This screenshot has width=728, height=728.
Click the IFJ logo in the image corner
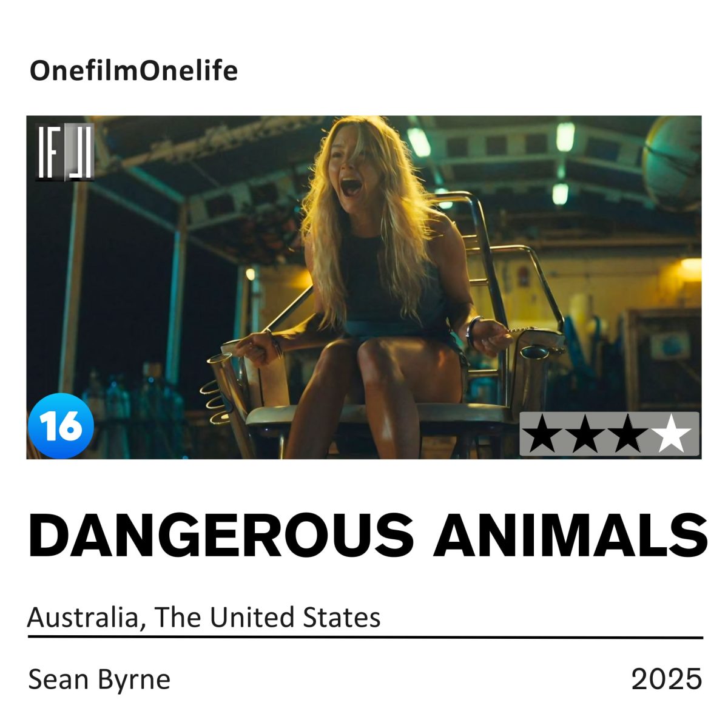coord(64,152)
